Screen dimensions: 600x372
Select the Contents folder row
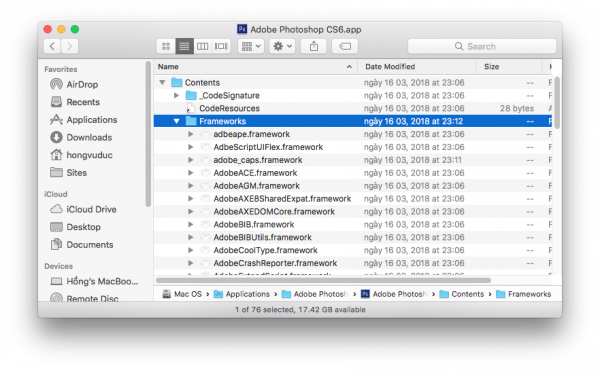point(352,82)
